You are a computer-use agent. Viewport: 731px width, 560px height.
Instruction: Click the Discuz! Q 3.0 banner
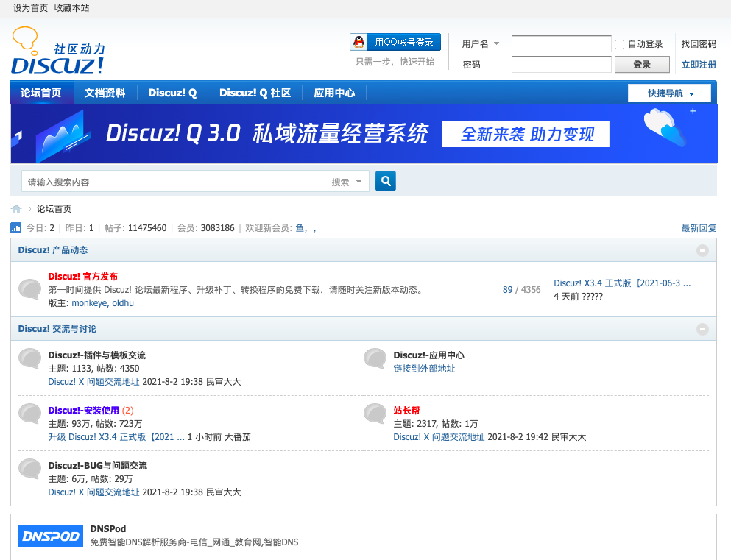coord(364,134)
